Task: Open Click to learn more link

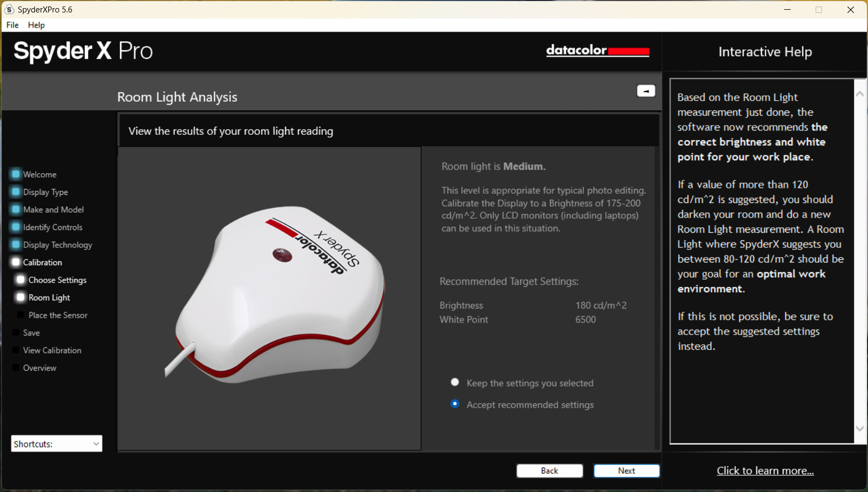Action: tap(765, 471)
